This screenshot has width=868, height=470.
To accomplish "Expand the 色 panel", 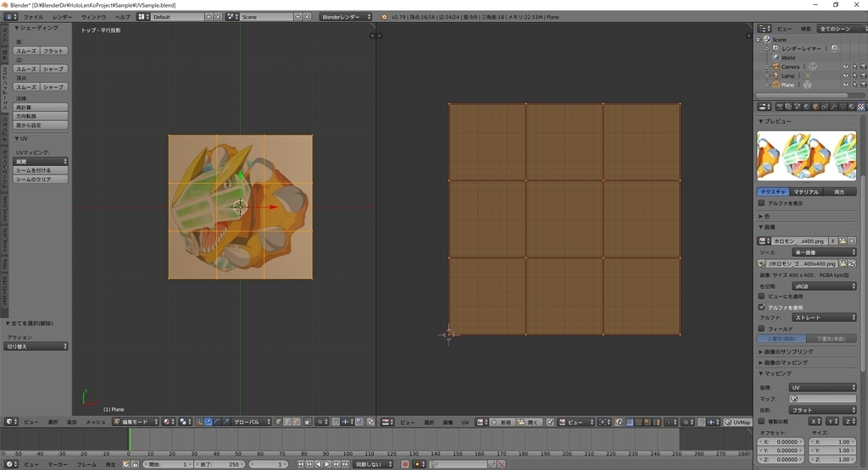I will coord(764,216).
